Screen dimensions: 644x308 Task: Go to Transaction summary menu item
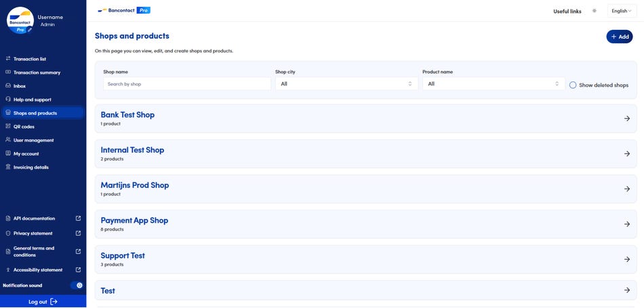click(37, 73)
